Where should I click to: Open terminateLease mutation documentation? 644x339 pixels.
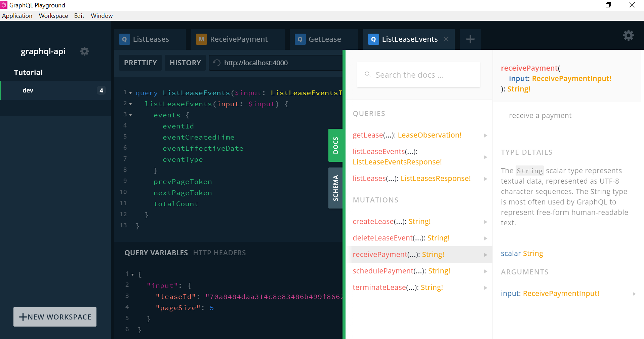tap(419, 288)
